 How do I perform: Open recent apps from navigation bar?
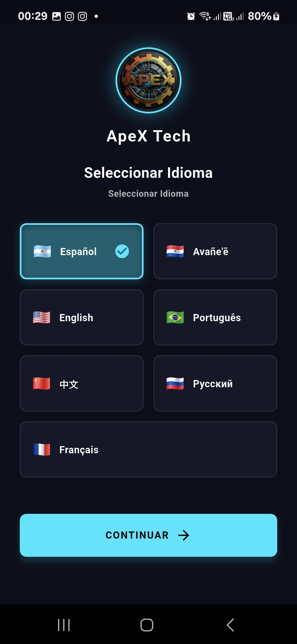64,625
